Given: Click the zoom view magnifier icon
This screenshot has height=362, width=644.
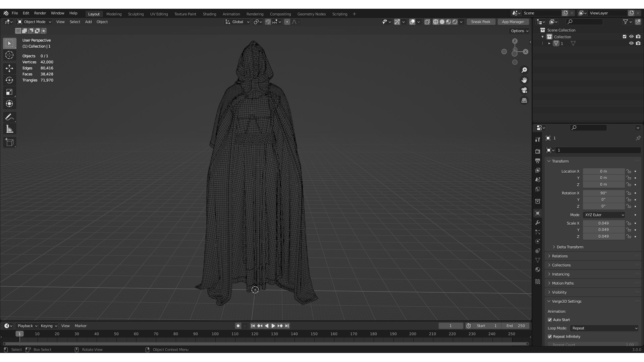Looking at the screenshot, I should click(x=524, y=70).
